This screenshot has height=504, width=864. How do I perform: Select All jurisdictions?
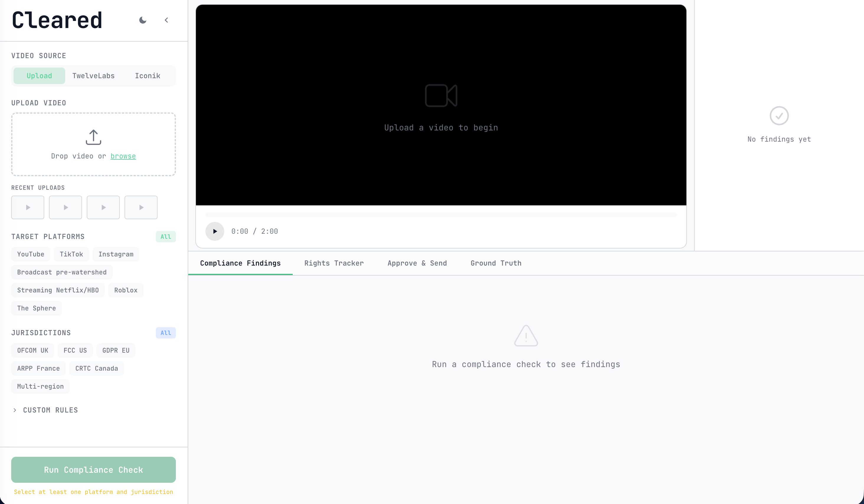[166, 333]
